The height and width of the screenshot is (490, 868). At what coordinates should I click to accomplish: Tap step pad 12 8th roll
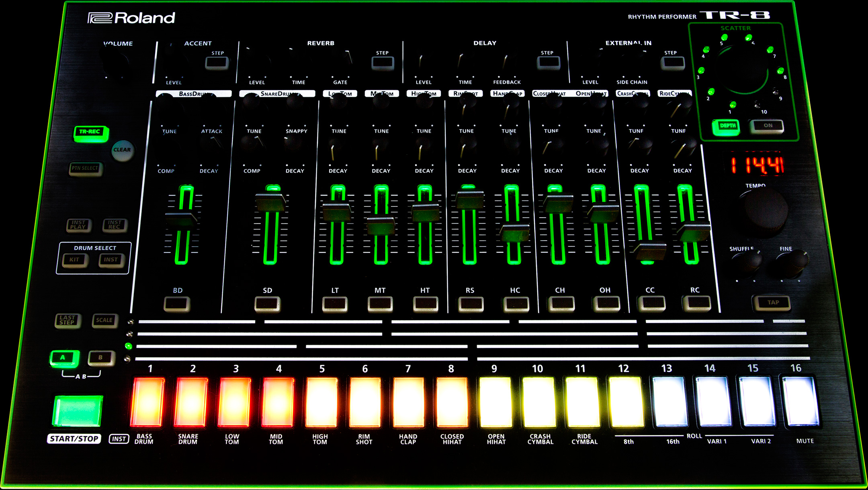[627, 402]
